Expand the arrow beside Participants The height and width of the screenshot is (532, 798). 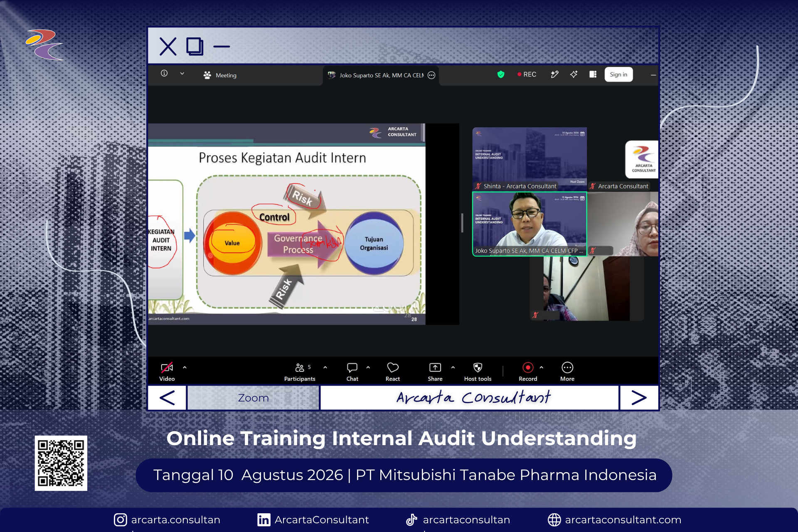coord(325,367)
